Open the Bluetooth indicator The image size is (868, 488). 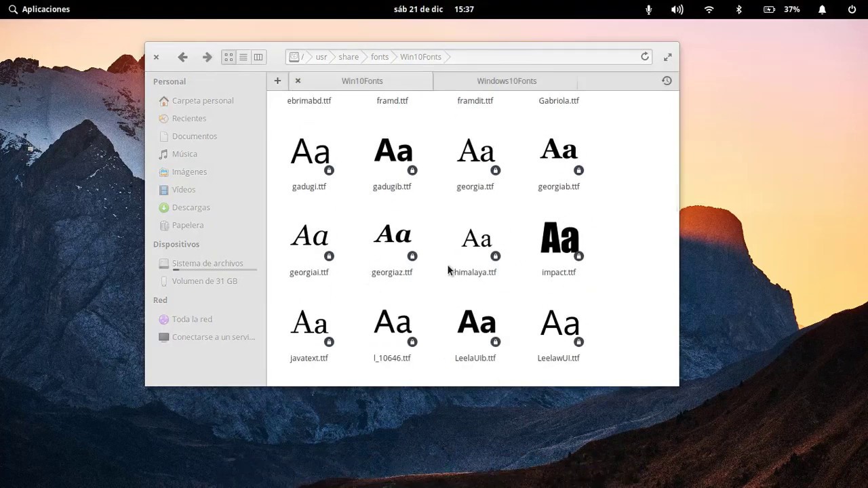pyautogui.click(x=739, y=9)
